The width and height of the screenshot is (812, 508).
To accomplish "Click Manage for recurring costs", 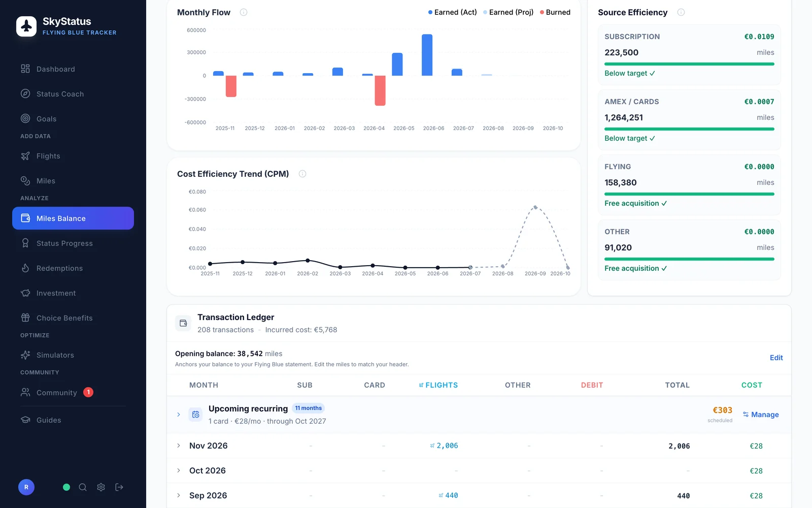I will 761,415.
